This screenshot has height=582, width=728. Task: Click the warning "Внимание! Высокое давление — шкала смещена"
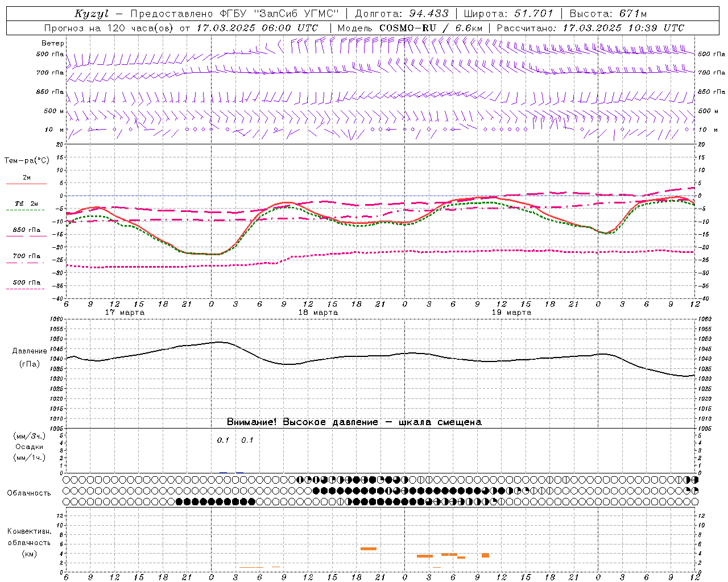[354, 422]
